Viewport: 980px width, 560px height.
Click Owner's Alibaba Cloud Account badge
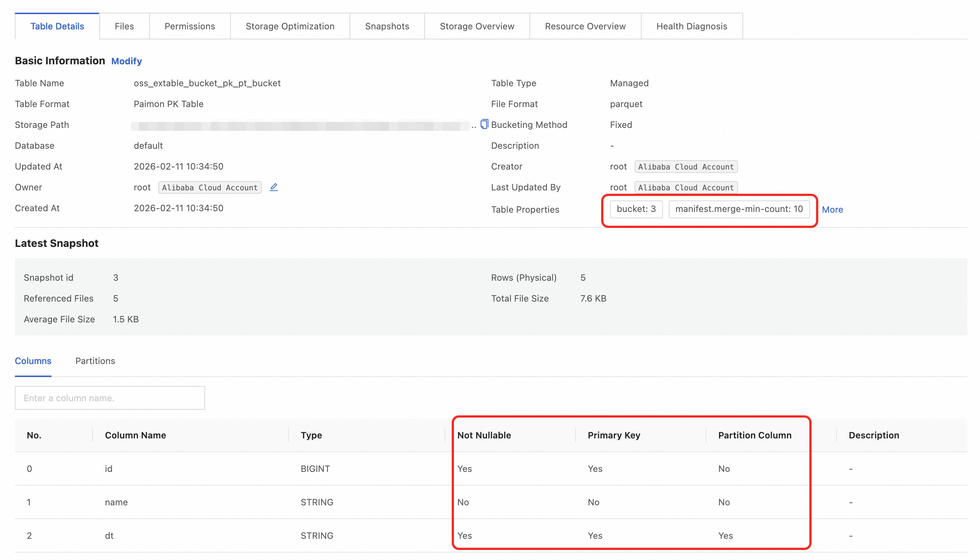point(210,187)
